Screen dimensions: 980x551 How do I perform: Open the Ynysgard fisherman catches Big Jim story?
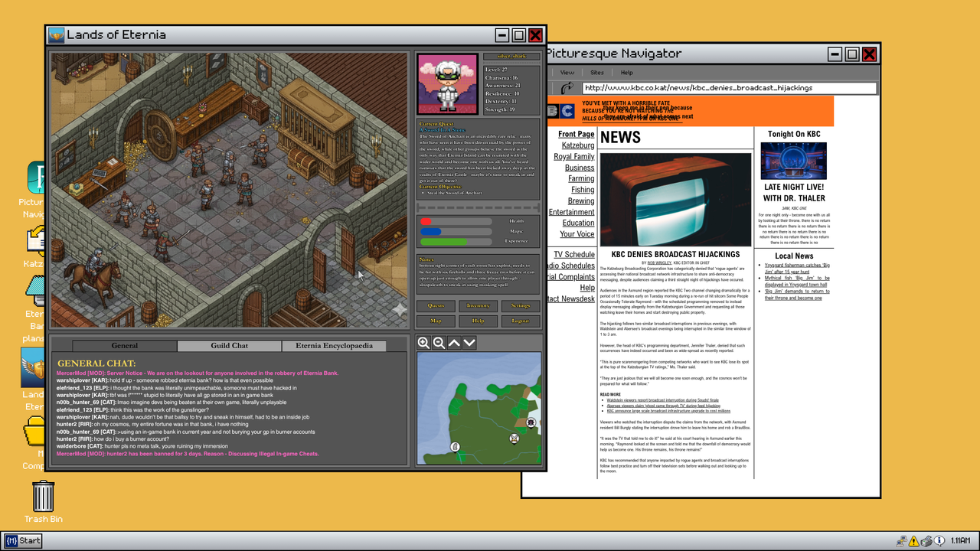point(797,268)
